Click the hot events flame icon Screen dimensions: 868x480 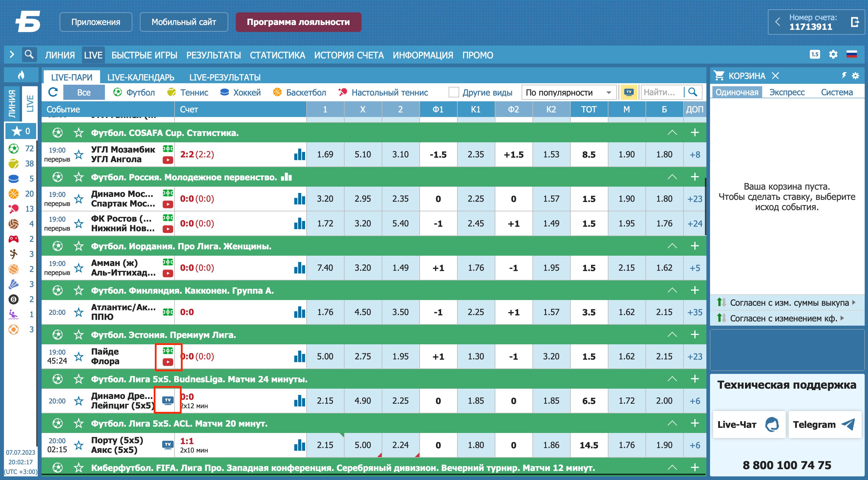[21, 75]
